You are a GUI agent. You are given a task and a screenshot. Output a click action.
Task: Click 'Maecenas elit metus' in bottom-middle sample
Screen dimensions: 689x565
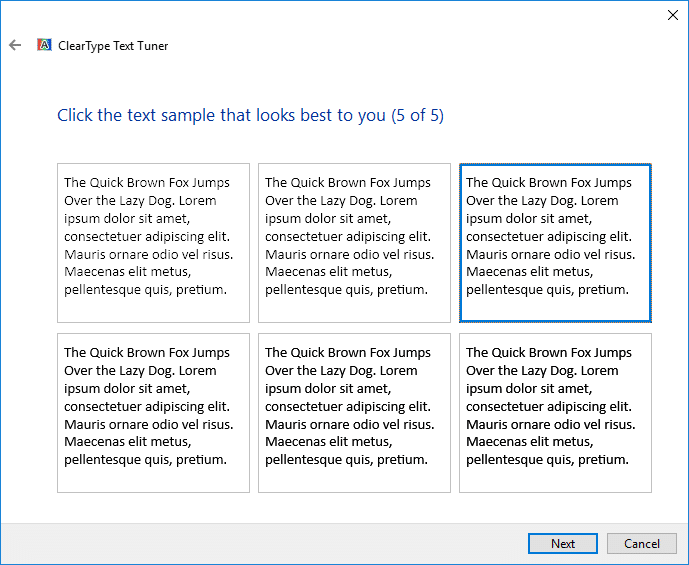coord(327,442)
